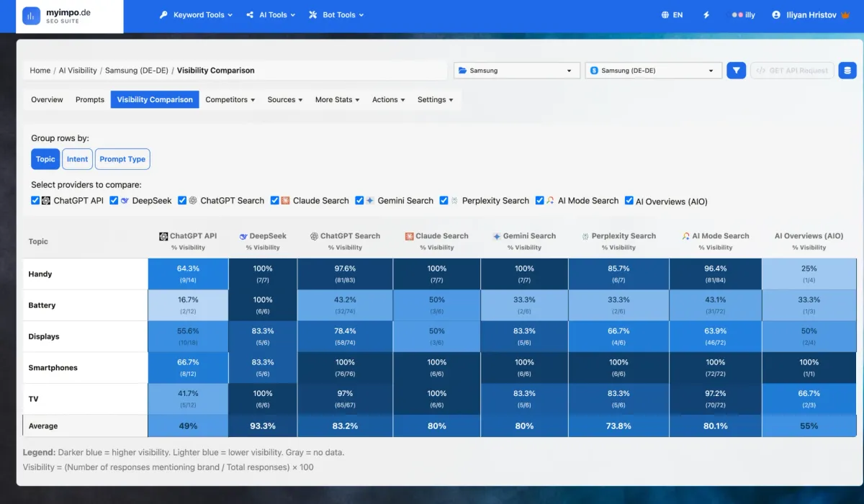Expand the More Stats dropdown tab
Screen dimensions: 864x504
point(338,99)
